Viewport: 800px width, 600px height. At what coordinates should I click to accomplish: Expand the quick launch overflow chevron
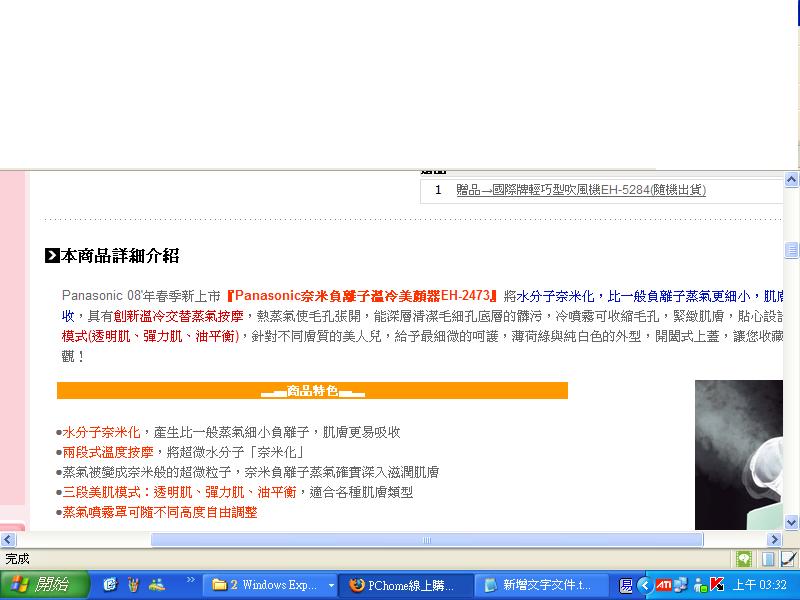coord(191,580)
